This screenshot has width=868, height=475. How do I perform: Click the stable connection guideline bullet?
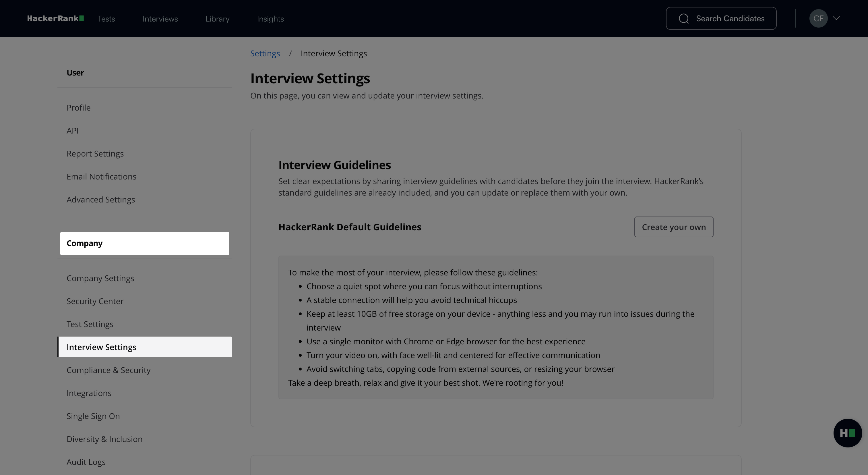pyautogui.click(x=411, y=300)
